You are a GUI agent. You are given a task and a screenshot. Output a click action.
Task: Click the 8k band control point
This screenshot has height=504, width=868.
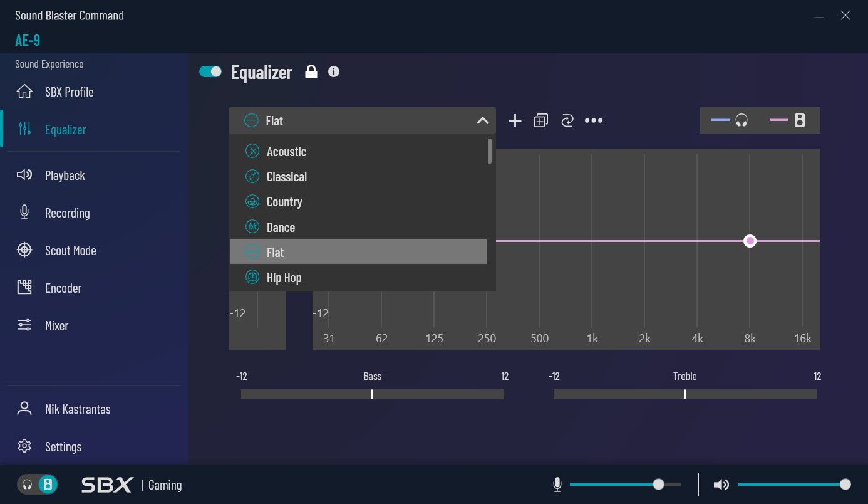pyautogui.click(x=750, y=241)
